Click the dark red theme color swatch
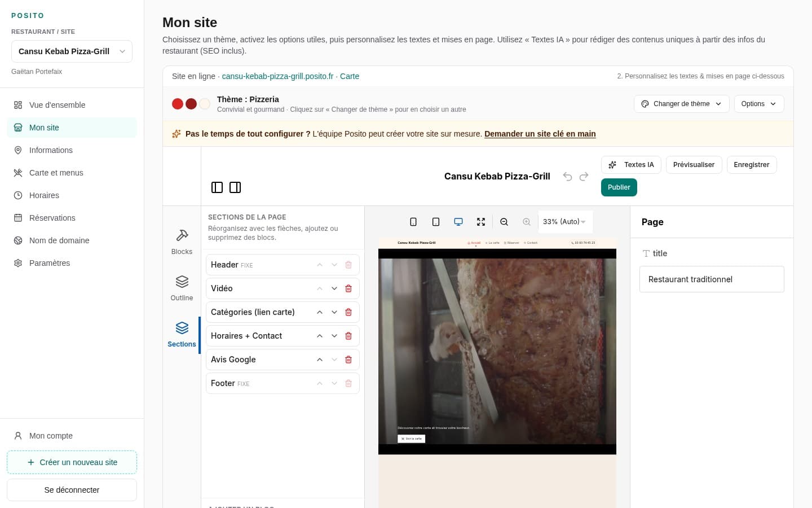Image resolution: width=812 pixels, height=508 pixels. [x=191, y=104]
